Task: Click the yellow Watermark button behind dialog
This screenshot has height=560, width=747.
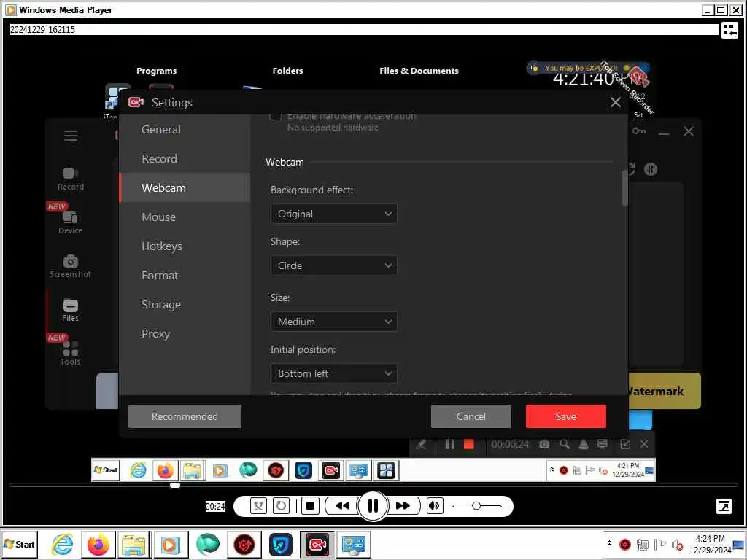Action: pos(665,391)
